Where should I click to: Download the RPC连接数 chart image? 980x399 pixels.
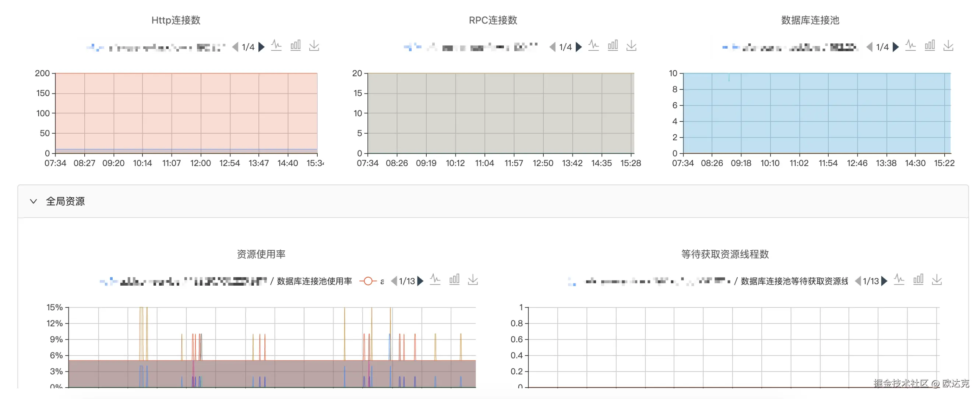coord(631,46)
